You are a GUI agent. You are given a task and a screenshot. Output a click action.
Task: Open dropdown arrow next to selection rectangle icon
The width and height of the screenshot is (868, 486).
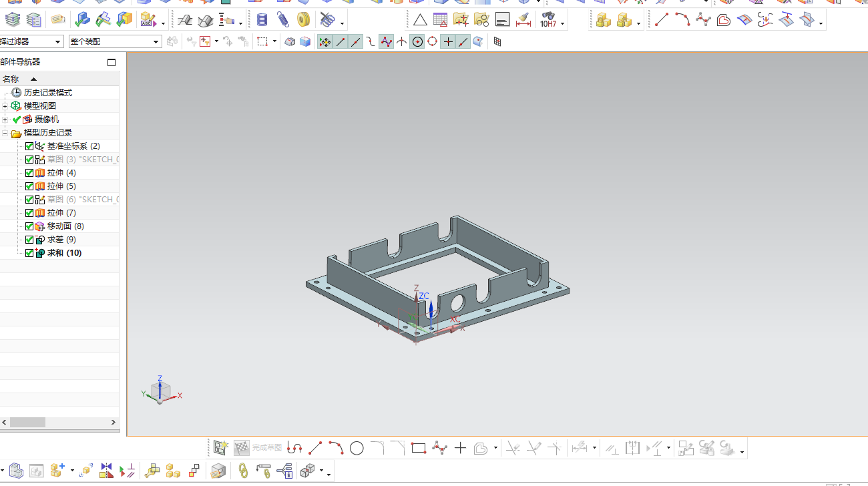[x=275, y=42]
